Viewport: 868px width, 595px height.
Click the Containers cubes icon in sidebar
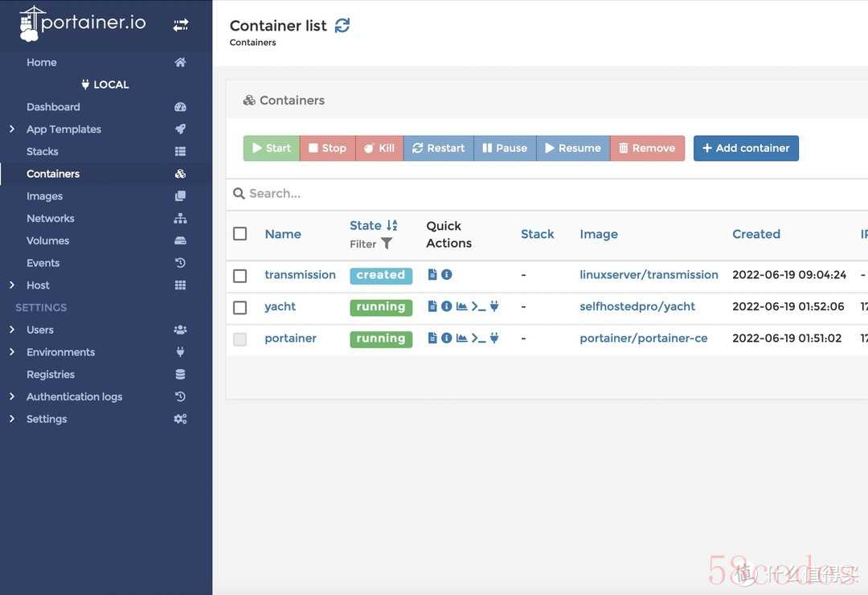click(x=181, y=174)
